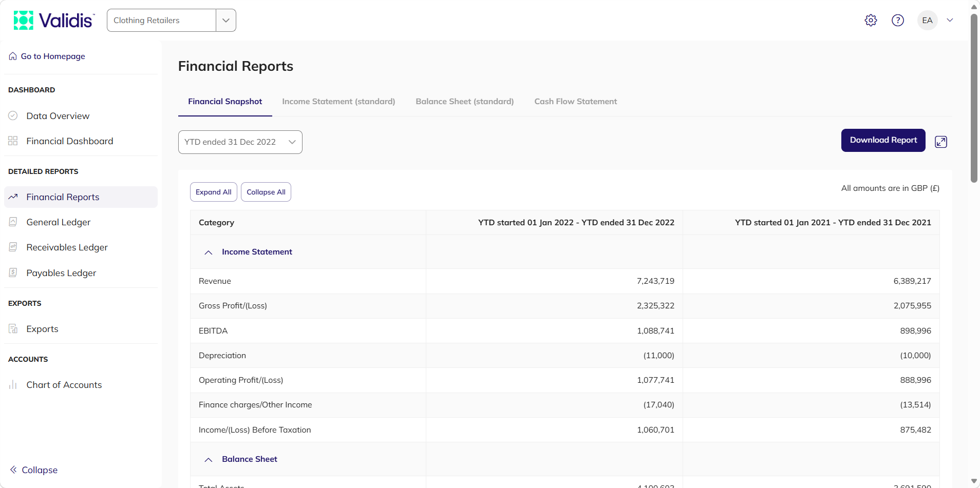Click revenue value 7,243,719
Viewport: 980px width, 488px height.
[x=655, y=281]
